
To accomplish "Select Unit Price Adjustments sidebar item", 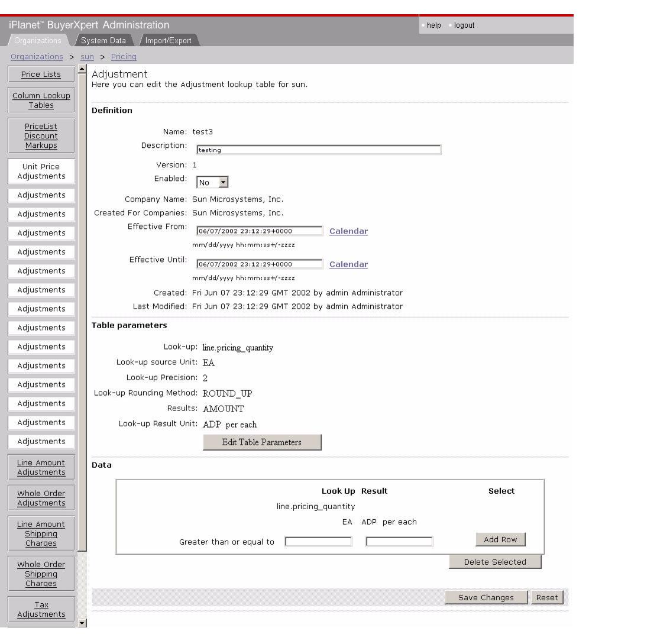I will (x=41, y=171).
